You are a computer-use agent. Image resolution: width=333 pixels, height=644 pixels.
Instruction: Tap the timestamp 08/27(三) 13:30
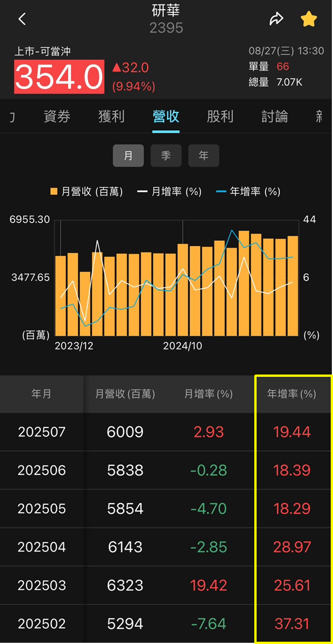point(286,51)
